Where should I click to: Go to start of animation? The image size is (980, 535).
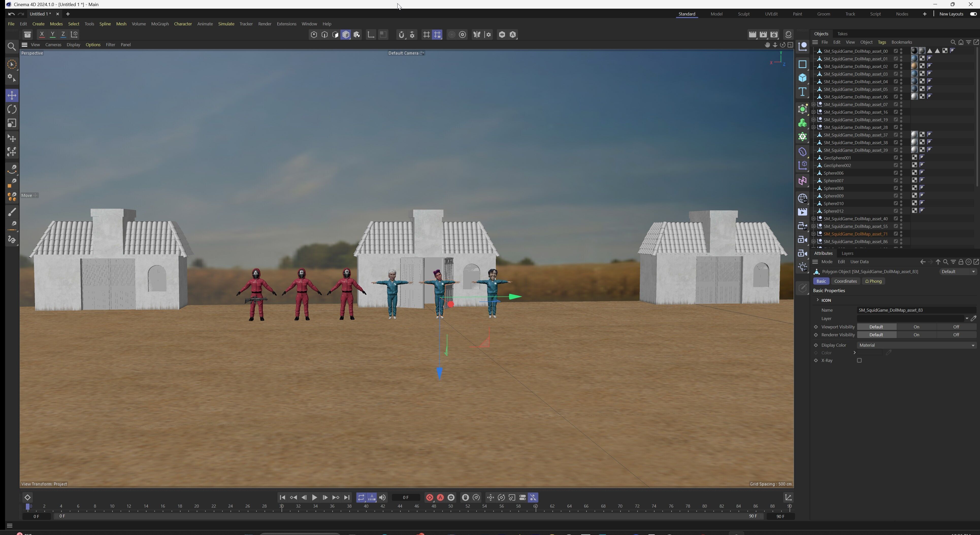point(282,498)
